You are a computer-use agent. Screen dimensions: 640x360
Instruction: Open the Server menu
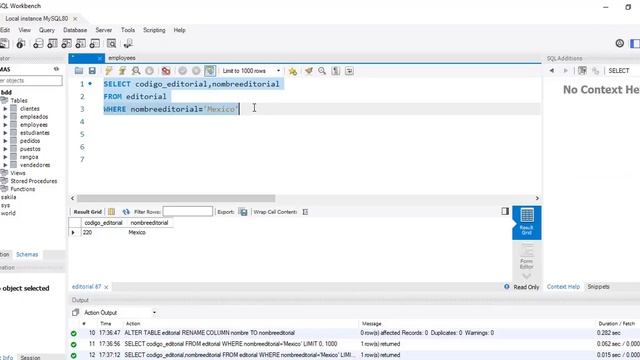[104, 30]
